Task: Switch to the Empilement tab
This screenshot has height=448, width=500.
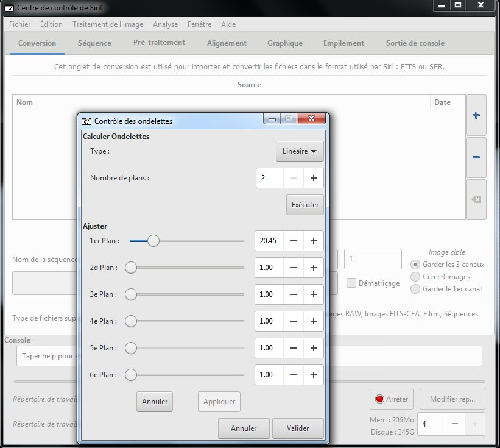Action: (343, 43)
